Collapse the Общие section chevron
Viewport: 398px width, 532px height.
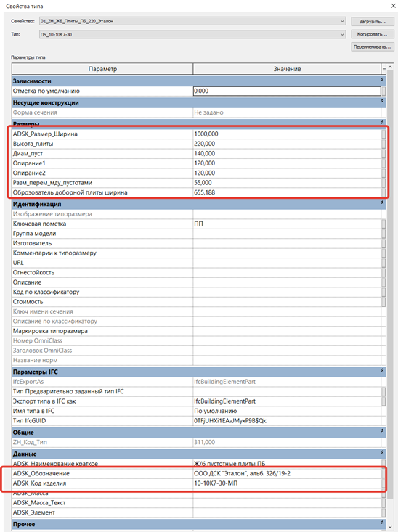click(x=382, y=431)
